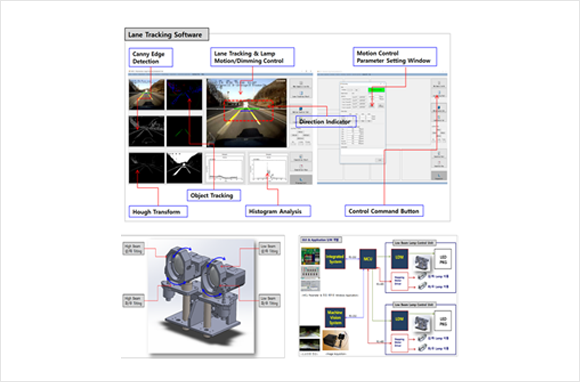Select the green lane lines thumbnail on black
The height and width of the screenshot is (382, 580).
coord(184,131)
